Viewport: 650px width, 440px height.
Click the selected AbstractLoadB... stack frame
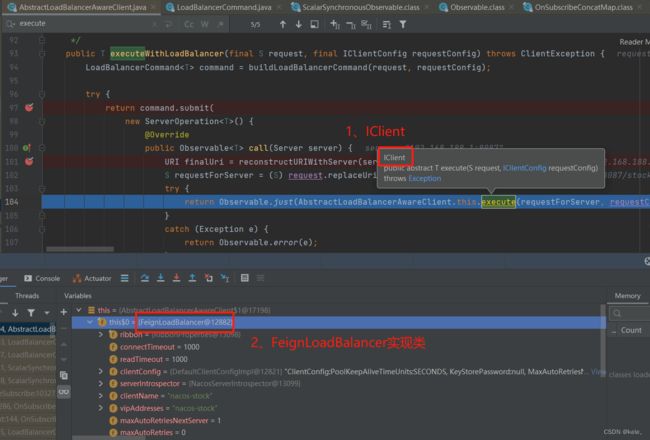pos(28,329)
